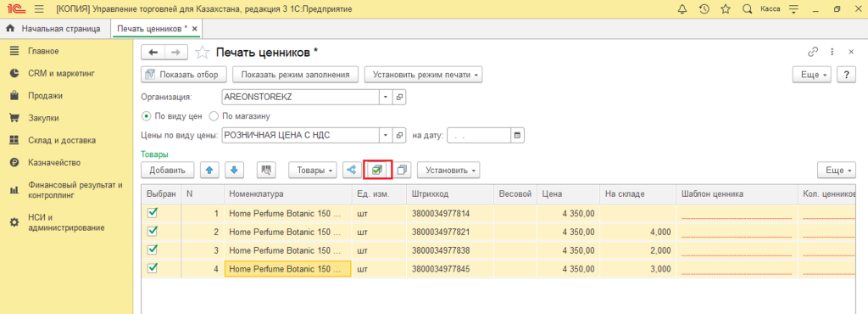Viewport: 868px width, 314px height.
Task: Switch to Начальная страница tab
Action: (55, 28)
